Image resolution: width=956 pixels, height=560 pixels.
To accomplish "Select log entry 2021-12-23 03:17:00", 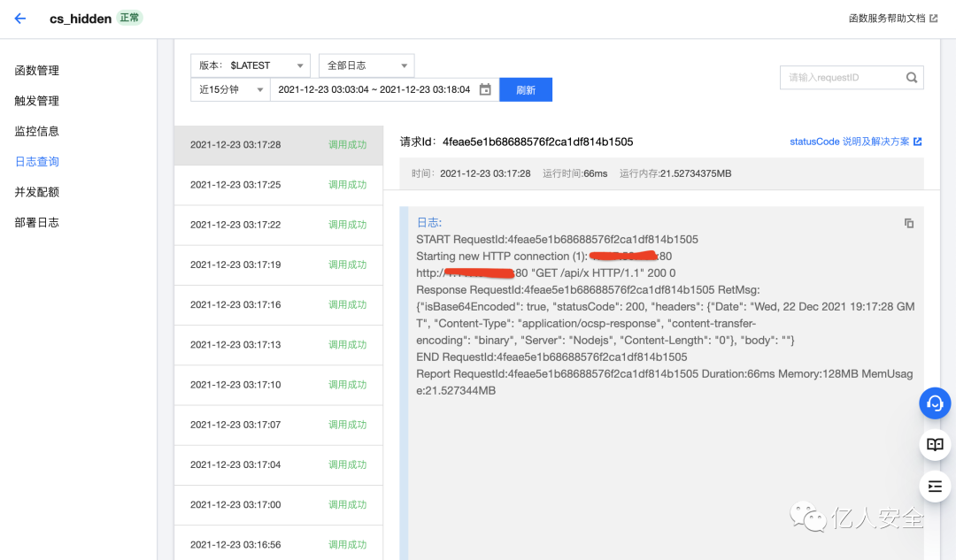I will [279, 504].
